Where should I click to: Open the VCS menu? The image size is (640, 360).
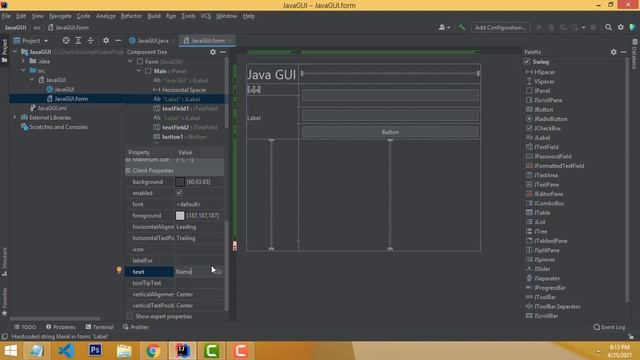point(206,16)
